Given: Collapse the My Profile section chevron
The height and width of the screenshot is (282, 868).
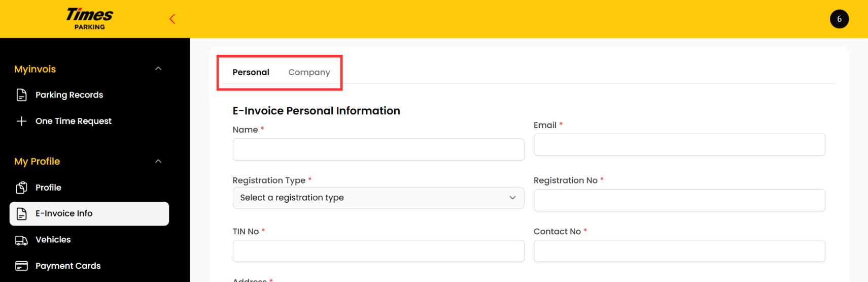Looking at the screenshot, I should click(x=158, y=161).
